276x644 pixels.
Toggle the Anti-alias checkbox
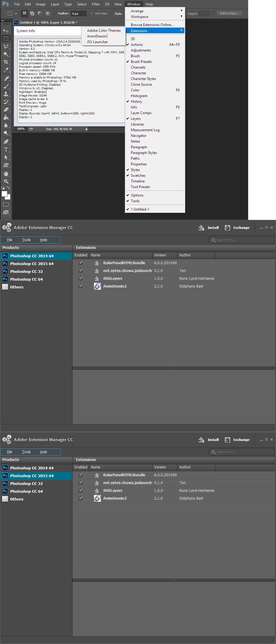(x=92, y=13)
